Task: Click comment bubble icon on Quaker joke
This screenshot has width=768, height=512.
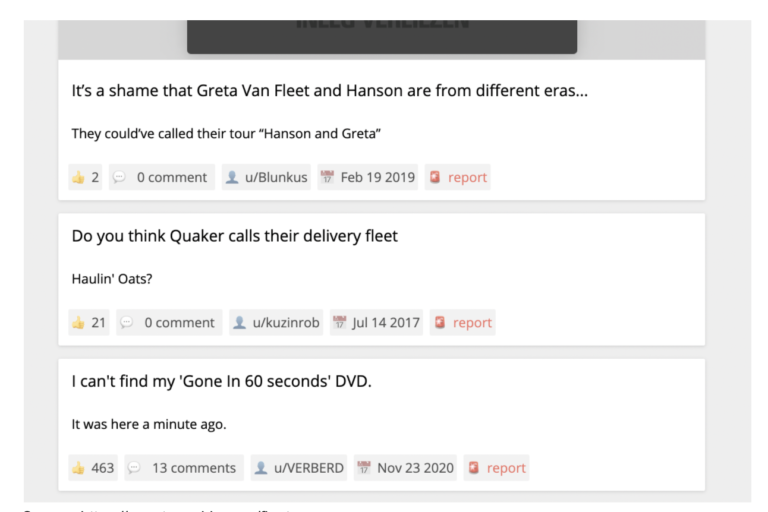Action: (x=128, y=323)
